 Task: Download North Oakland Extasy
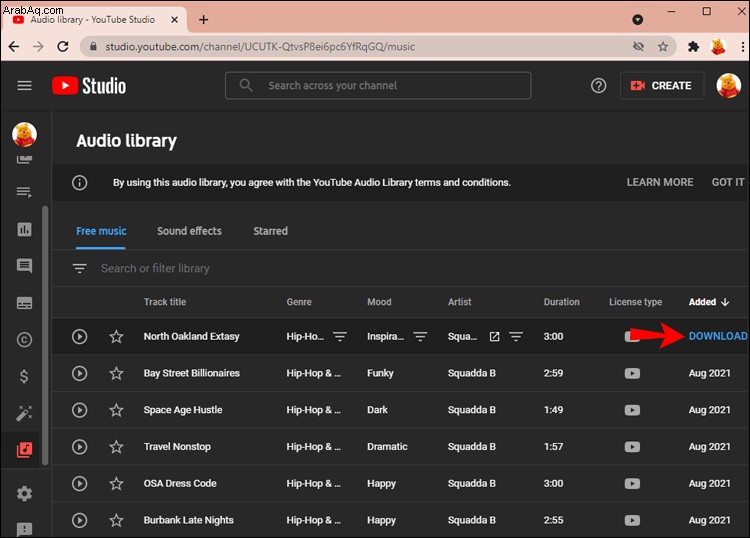tap(717, 336)
